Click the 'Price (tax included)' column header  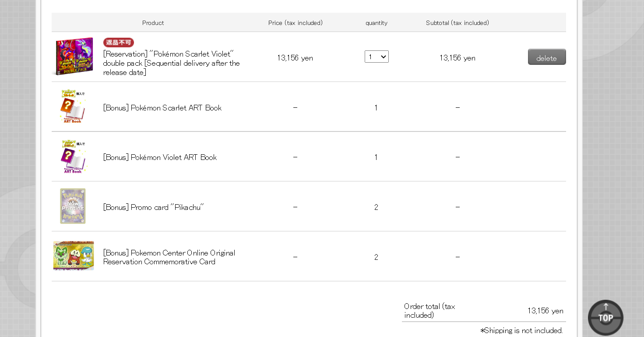coord(296,23)
